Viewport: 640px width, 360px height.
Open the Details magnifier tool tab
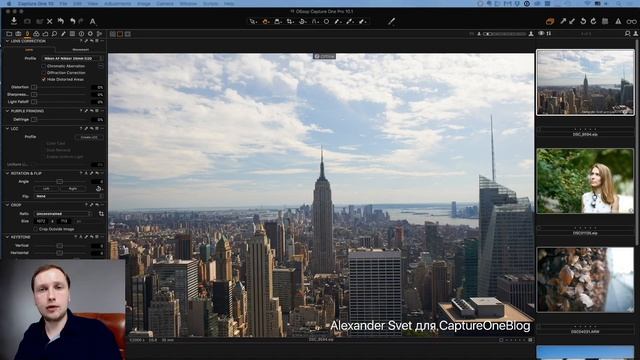coord(54,34)
